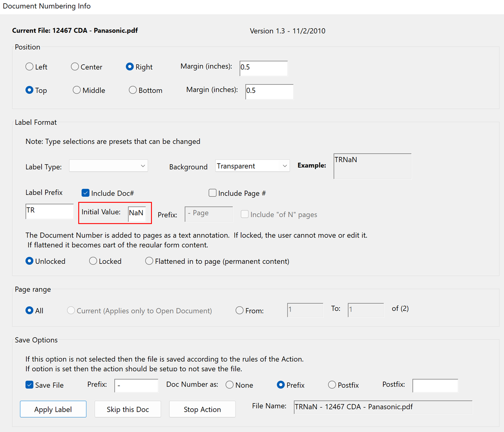Choose Flattened in to page option

click(x=149, y=261)
